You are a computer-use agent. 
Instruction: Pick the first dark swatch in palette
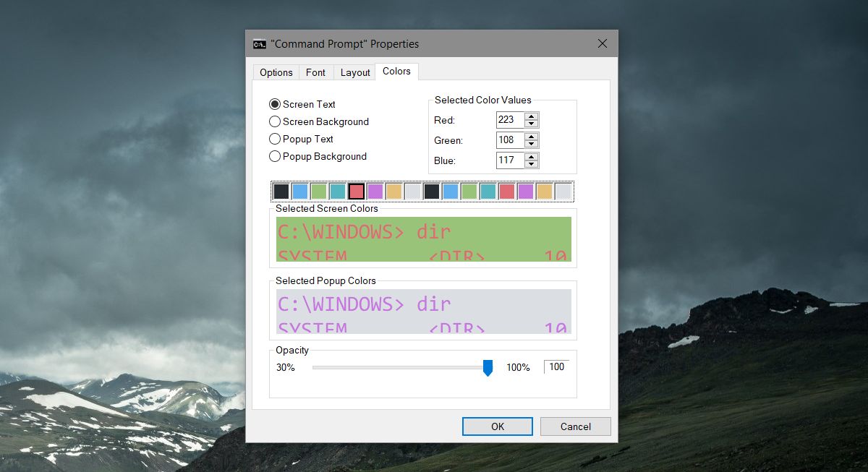[x=281, y=192]
